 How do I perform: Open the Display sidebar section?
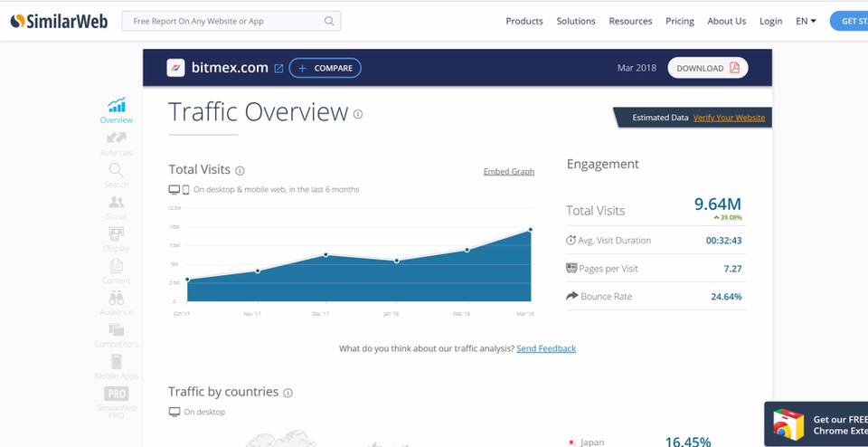tap(117, 239)
